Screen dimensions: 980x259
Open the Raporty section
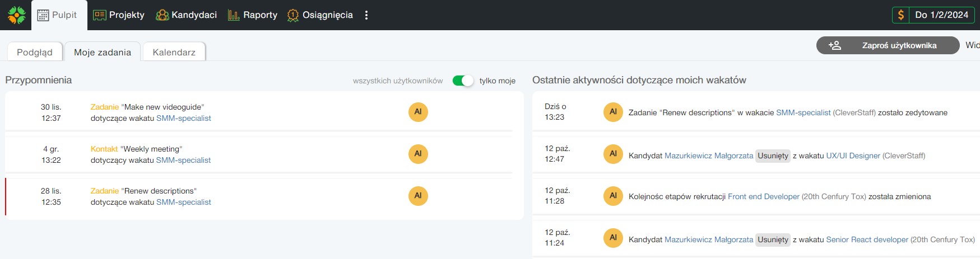coord(253,15)
